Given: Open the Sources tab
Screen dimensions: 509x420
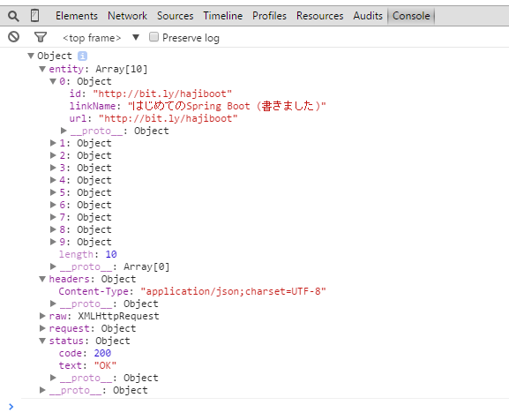Looking at the screenshot, I should click(x=176, y=16).
